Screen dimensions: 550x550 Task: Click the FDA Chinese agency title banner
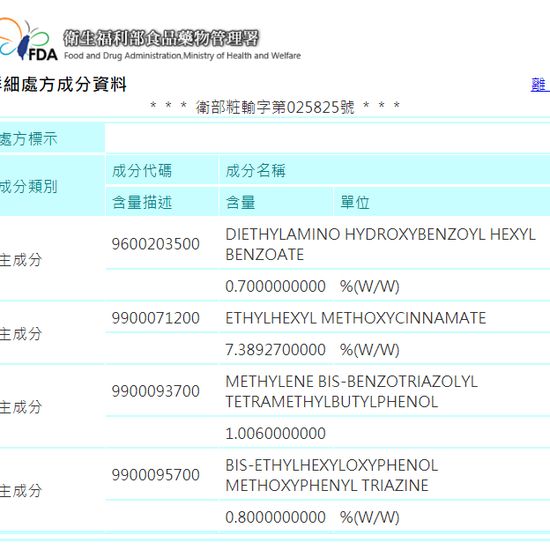[161, 38]
